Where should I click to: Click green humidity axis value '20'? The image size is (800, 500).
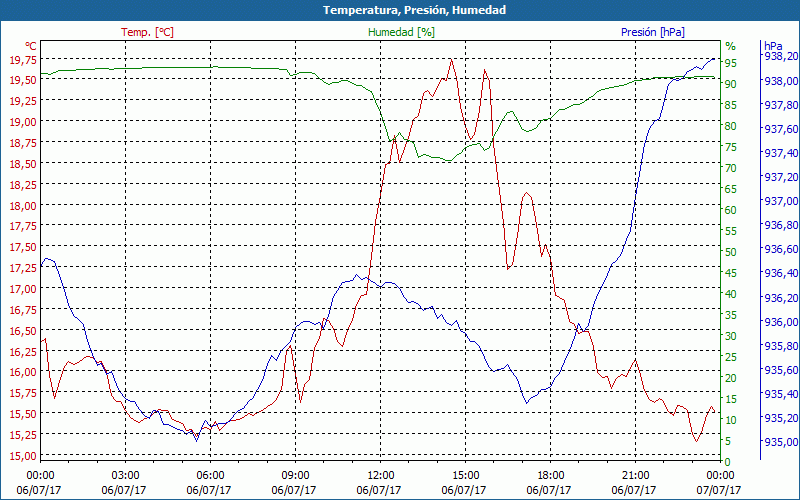click(731, 378)
